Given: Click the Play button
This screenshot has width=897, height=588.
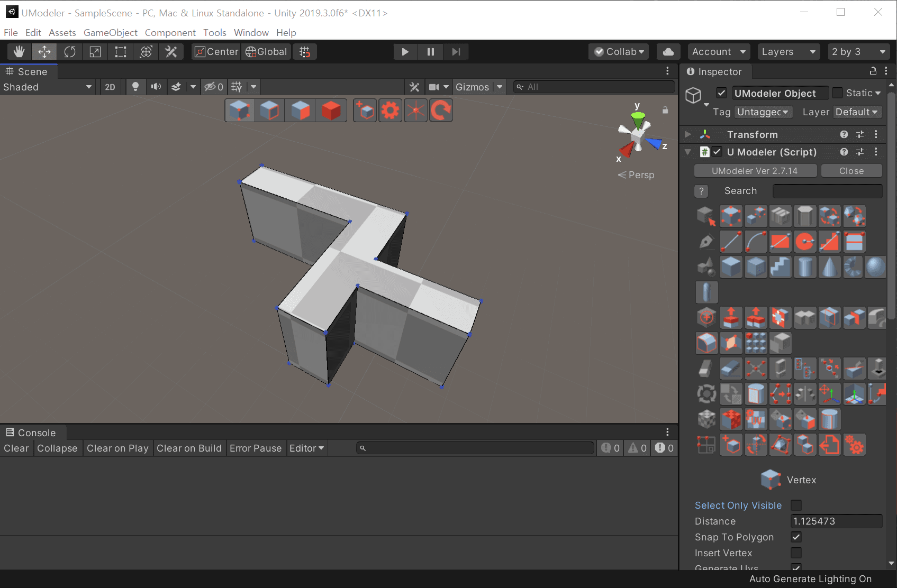Looking at the screenshot, I should click(x=405, y=52).
